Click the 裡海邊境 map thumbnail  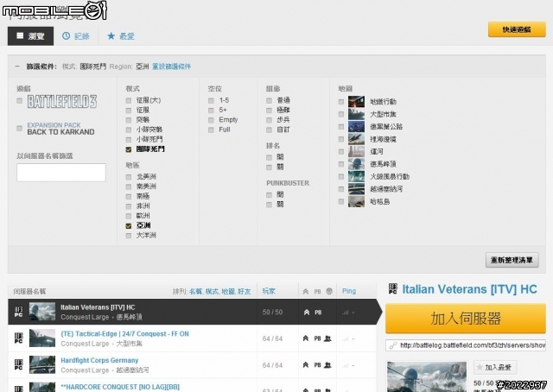[356, 139]
